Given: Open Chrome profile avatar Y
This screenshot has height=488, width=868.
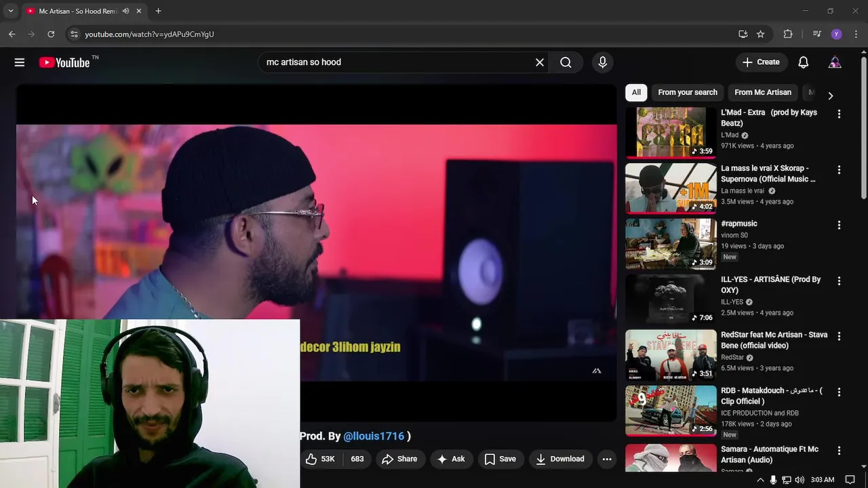Looking at the screenshot, I should (836, 34).
